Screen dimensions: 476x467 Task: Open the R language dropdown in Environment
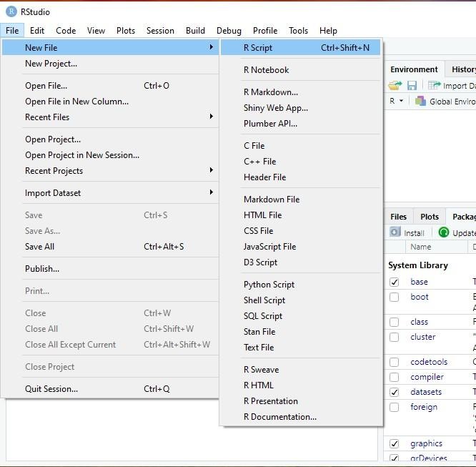point(396,101)
